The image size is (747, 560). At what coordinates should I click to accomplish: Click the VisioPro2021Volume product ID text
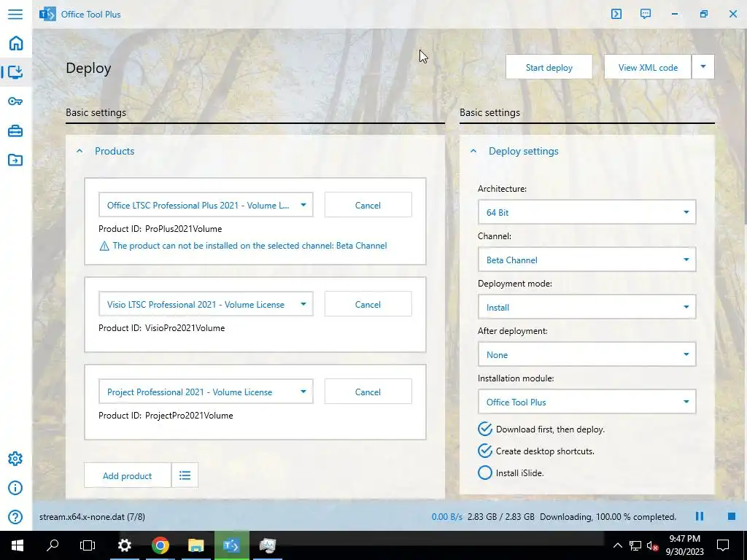185,328
